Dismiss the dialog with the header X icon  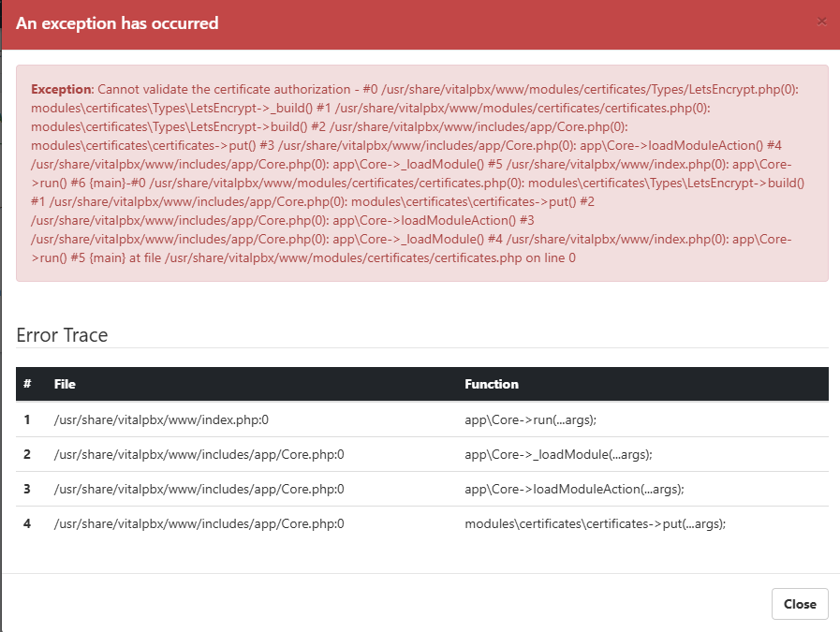pyautogui.click(x=822, y=22)
